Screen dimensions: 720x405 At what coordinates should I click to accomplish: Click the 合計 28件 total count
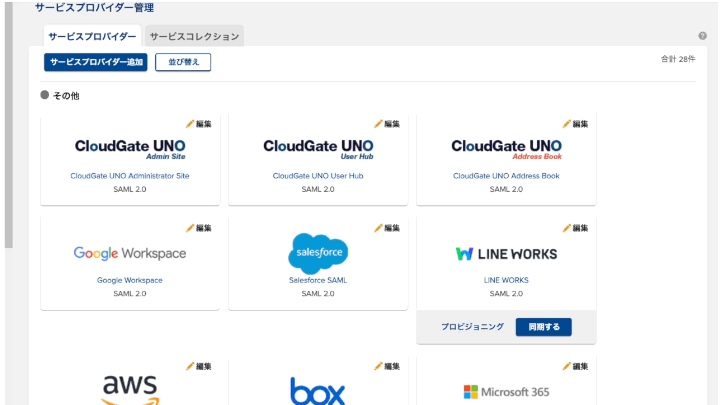pyautogui.click(x=678, y=59)
